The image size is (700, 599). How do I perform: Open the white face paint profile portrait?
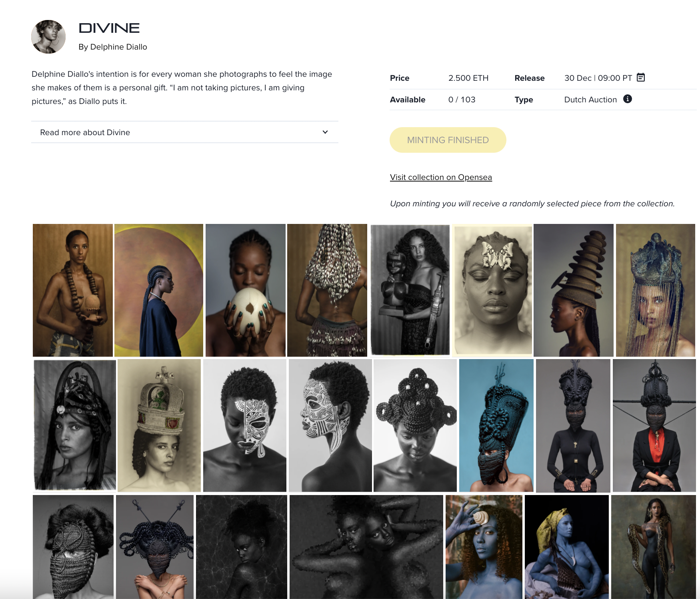click(x=330, y=425)
